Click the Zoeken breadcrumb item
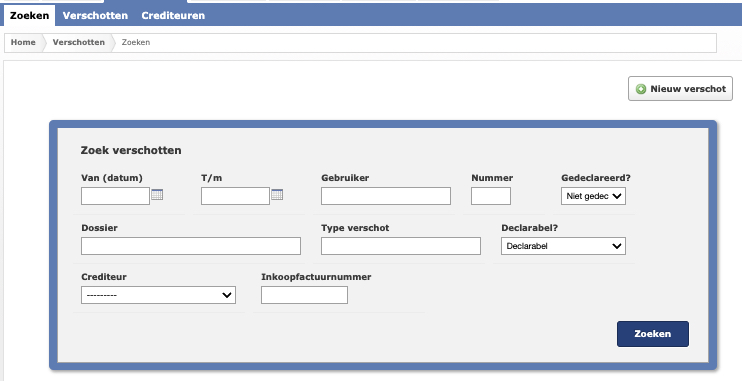Screen dimensions: 742x381 pyautogui.click(x=136, y=42)
